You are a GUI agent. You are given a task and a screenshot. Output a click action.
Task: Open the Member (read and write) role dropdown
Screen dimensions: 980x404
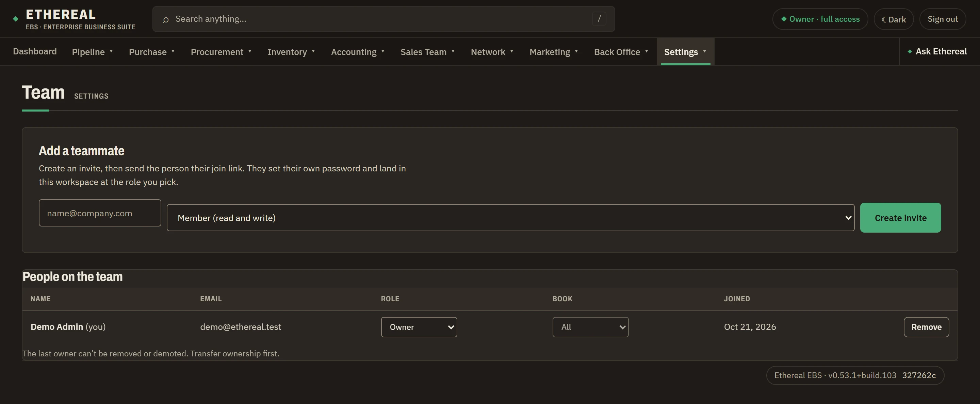tap(510, 218)
